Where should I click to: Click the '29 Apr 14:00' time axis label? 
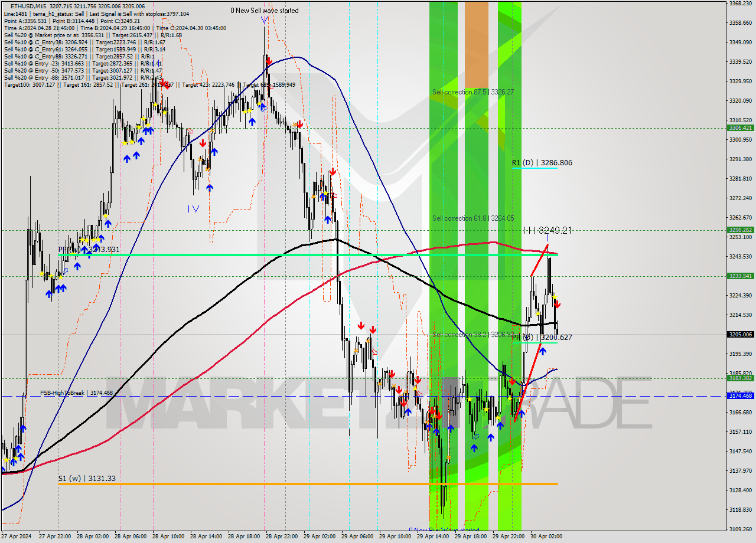pos(433,537)
